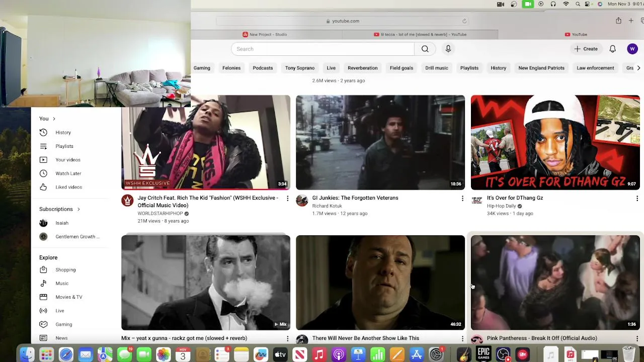Switch to New Project - Studio tab
Image resolution: width=644 pixels, height=362 pixels.
click(265, 34)
